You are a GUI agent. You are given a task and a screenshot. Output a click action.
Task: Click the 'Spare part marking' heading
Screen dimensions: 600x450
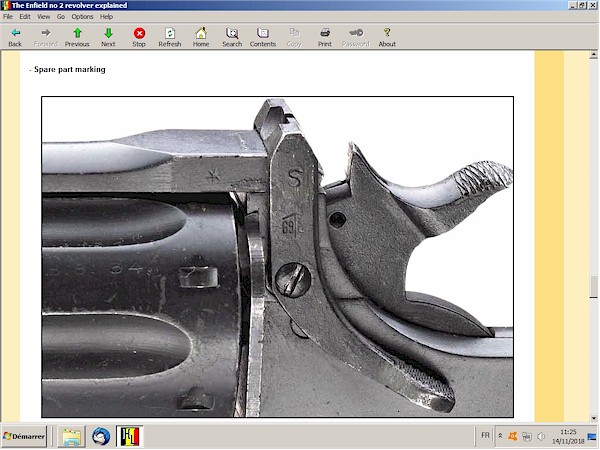(x=70, y=69)
